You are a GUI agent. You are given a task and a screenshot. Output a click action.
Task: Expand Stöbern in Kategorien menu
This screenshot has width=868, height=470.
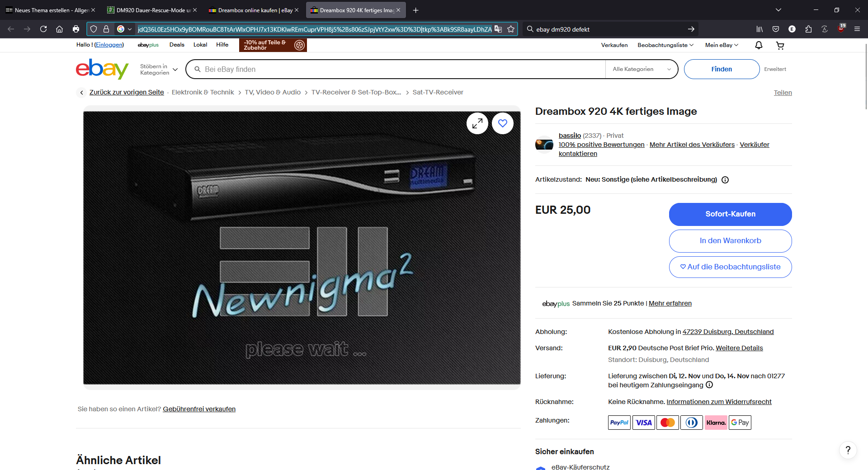(159, 69)
